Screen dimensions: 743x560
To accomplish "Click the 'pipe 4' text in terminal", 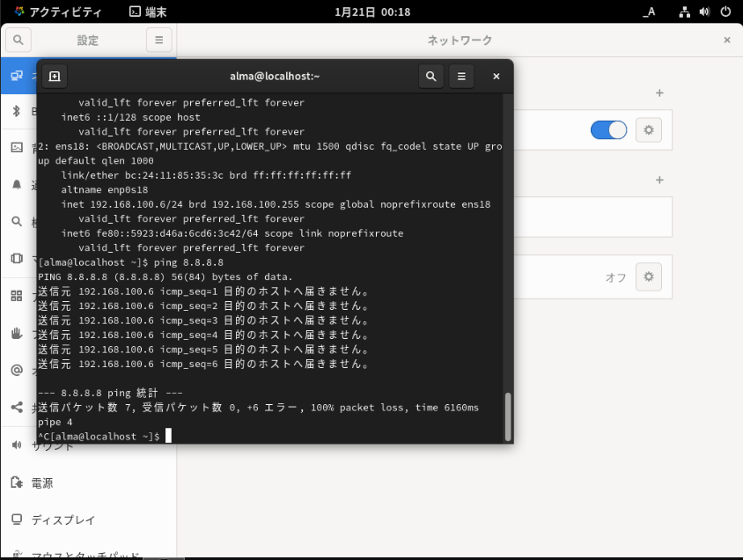I will click(55, 422).
